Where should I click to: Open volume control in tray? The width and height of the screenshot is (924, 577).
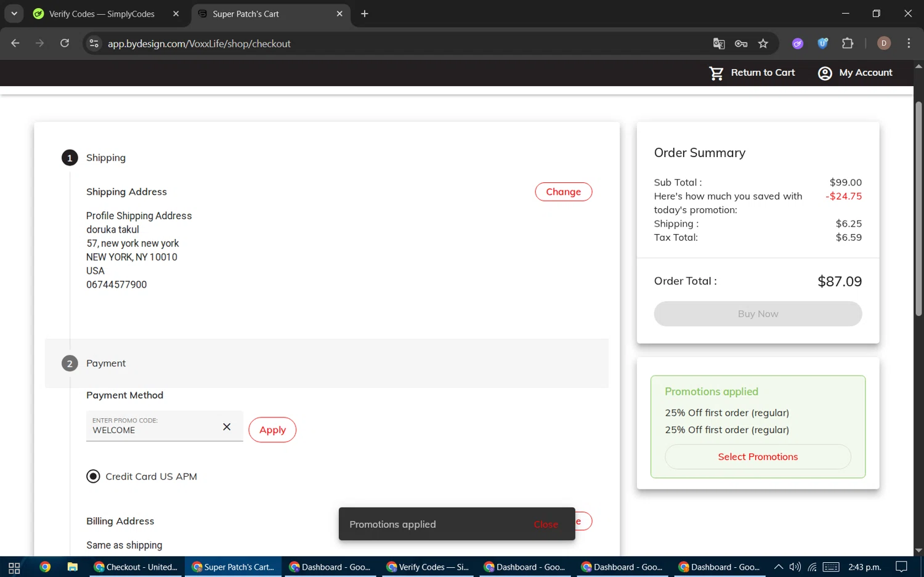[795, 567]
